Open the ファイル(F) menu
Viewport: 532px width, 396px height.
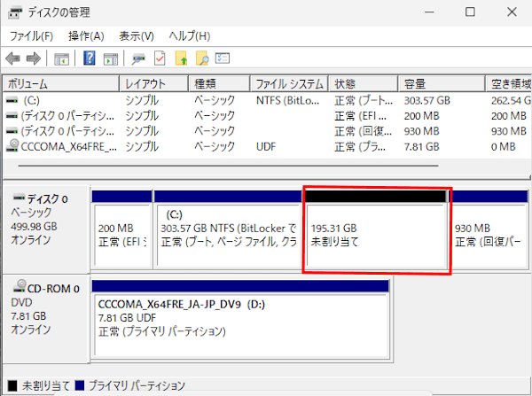(31, 36)
